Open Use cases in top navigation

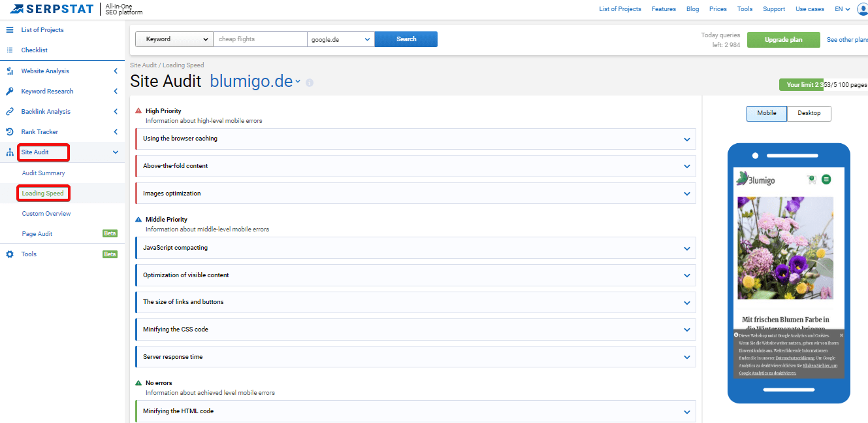click(810, 9)
